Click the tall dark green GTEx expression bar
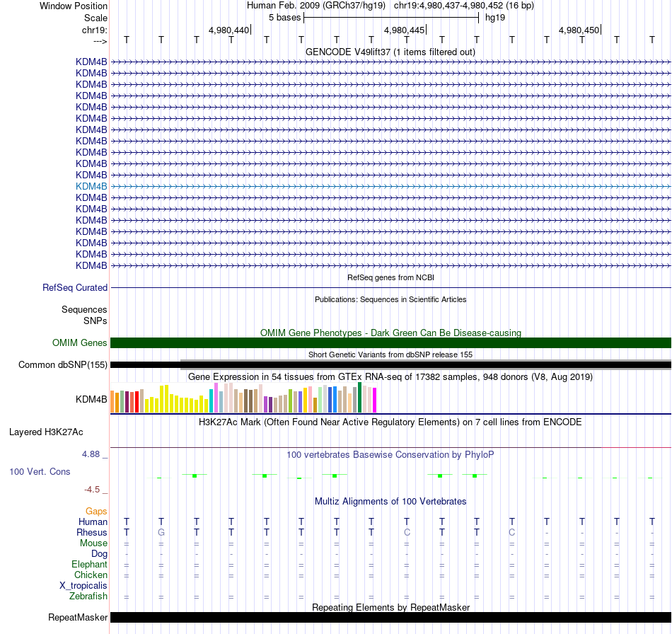Image resolution: width=672 pixels, height=634 pixels. tap(360, 398)
